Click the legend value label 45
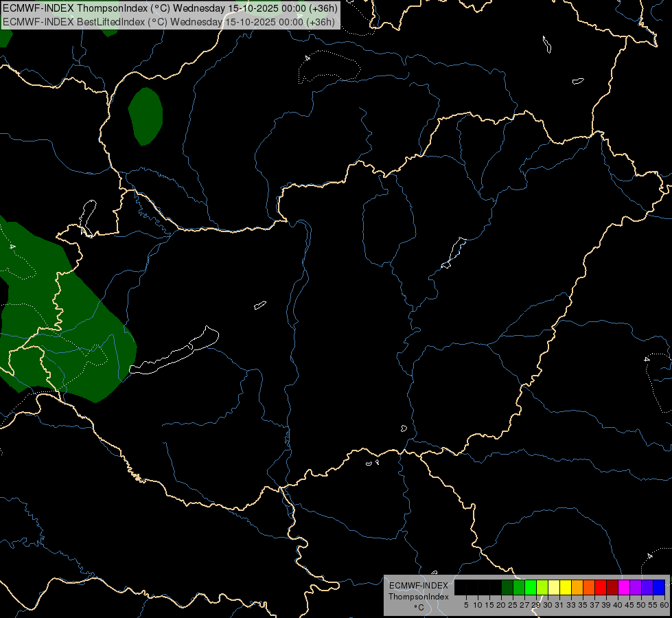The image size is (672, 618). tap(629, 605)
